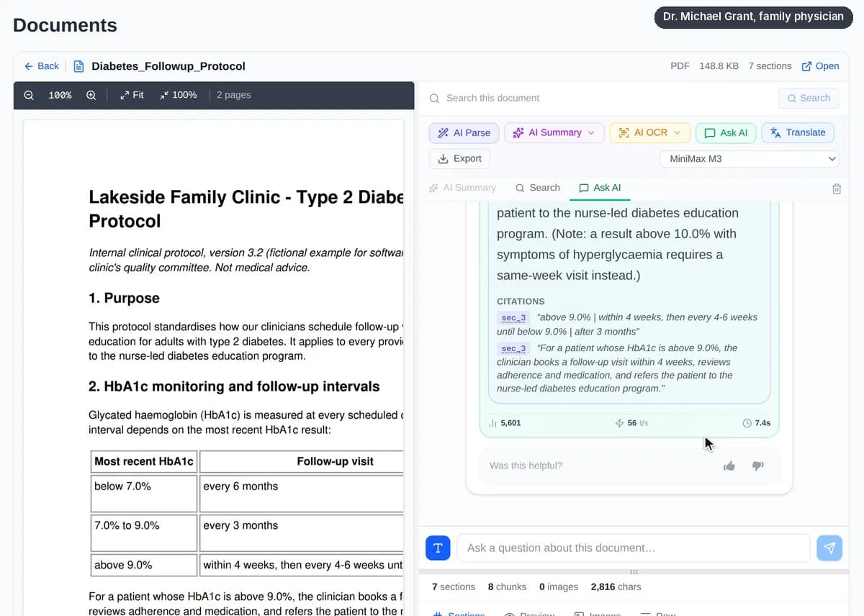Click the '148.8 KB' file size

719,66
